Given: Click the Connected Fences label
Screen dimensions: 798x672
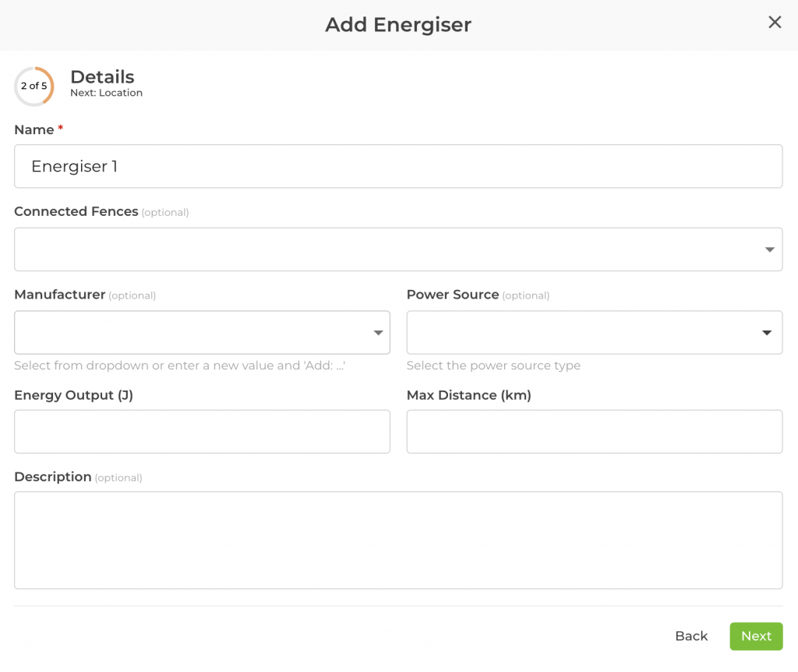Looking at the screenshot, I should click(76, 211).
